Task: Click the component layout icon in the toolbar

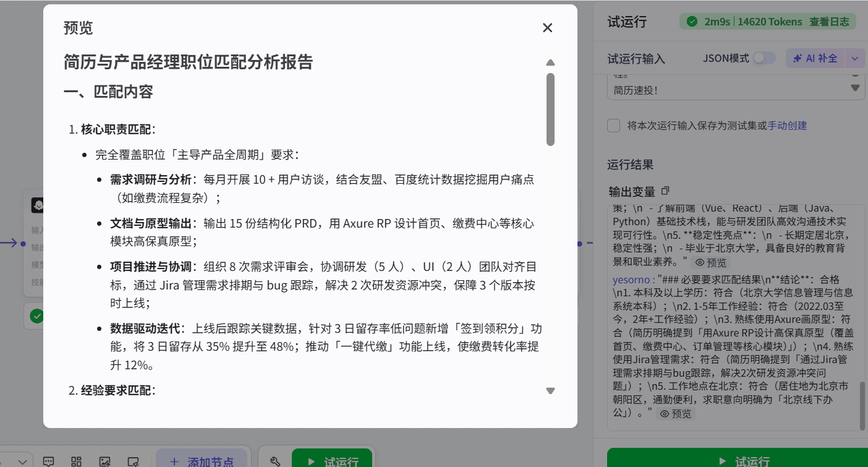Action: coord(76,461)
